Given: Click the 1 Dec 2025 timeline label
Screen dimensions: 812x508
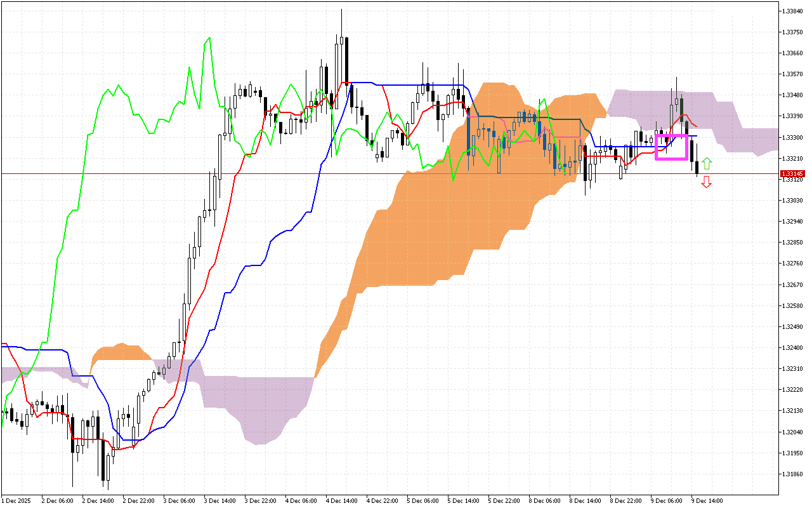Looking at the screenshot, I should click(x=16, y=500).
